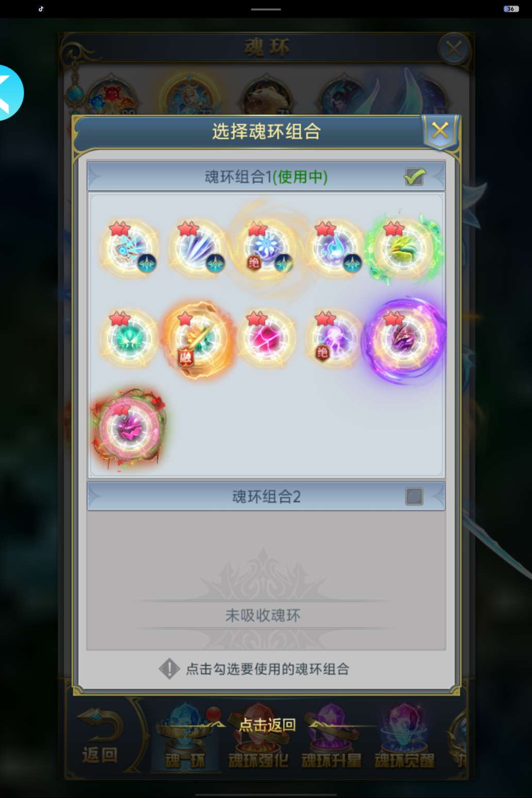Tap the cyan floating side button

[10, 93]
